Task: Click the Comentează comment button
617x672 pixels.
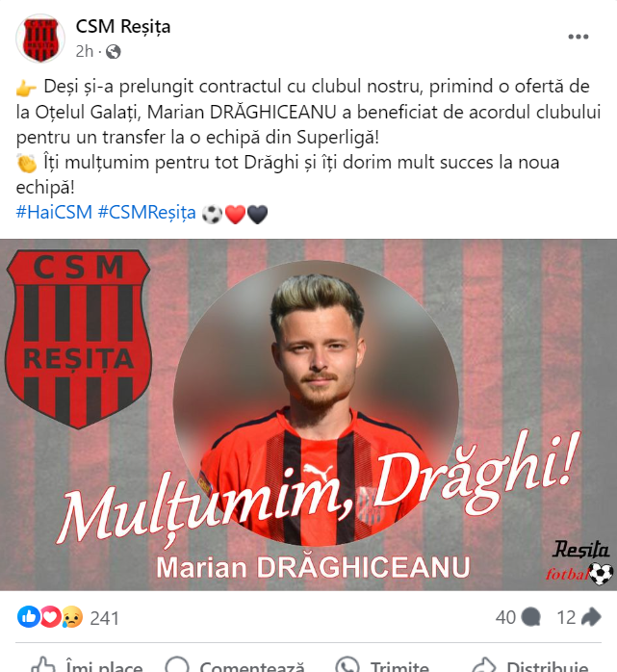Action: click(235, 665)
